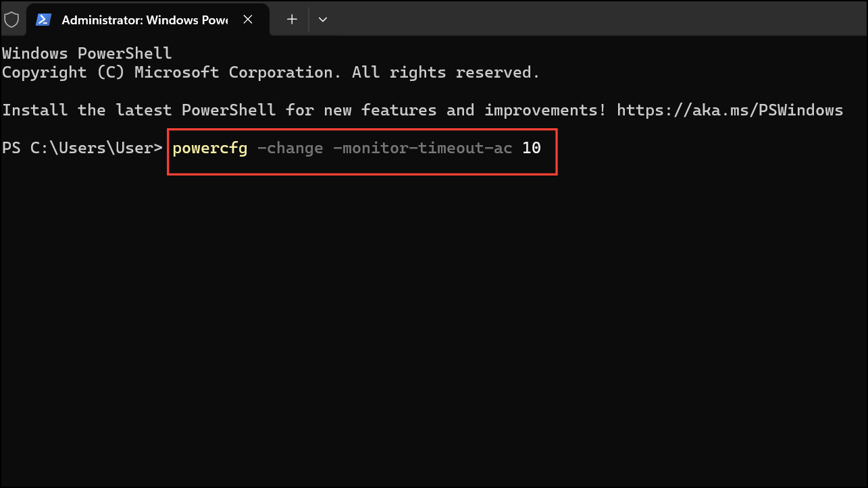868x488 pixels.
Task: Click the Windows PowerShell header line
Action: click(x=87, y=53)
